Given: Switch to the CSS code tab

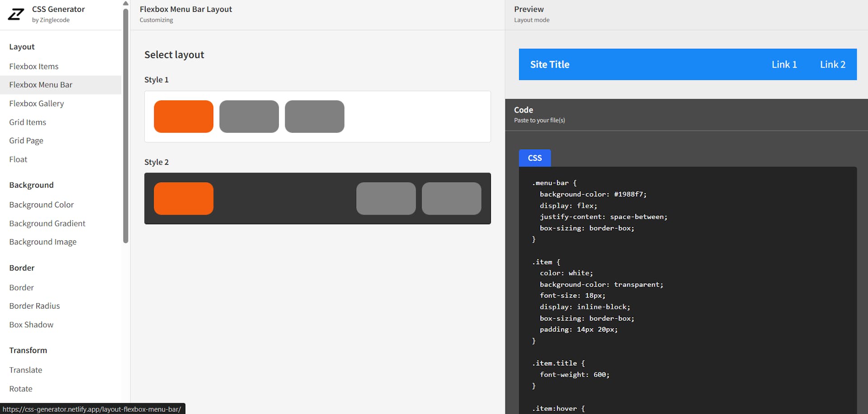Looking at the screenshot, I should pos(535,158).
